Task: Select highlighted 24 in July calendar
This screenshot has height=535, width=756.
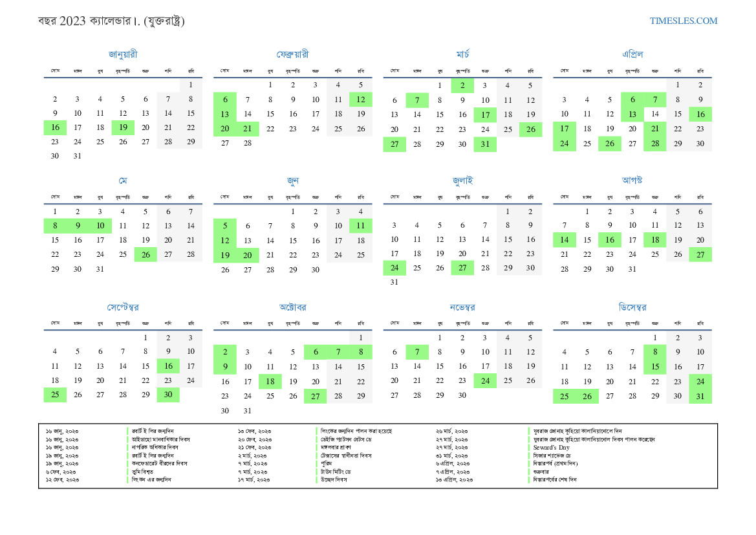Action: point(394,267)
